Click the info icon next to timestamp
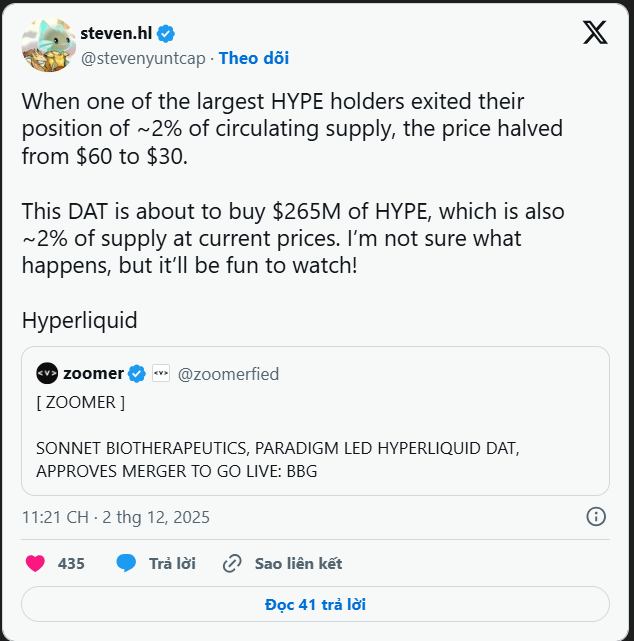 coord(595,517)
